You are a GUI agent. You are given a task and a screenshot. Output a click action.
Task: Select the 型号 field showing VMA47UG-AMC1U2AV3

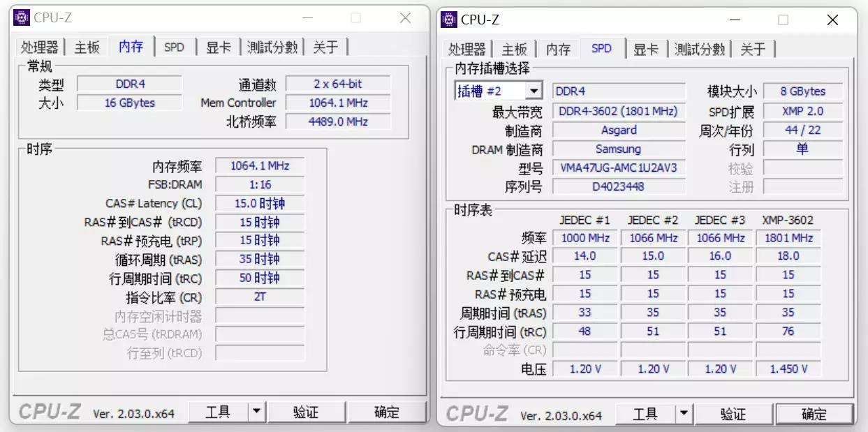pyautogui.click(x=619, y=167)
